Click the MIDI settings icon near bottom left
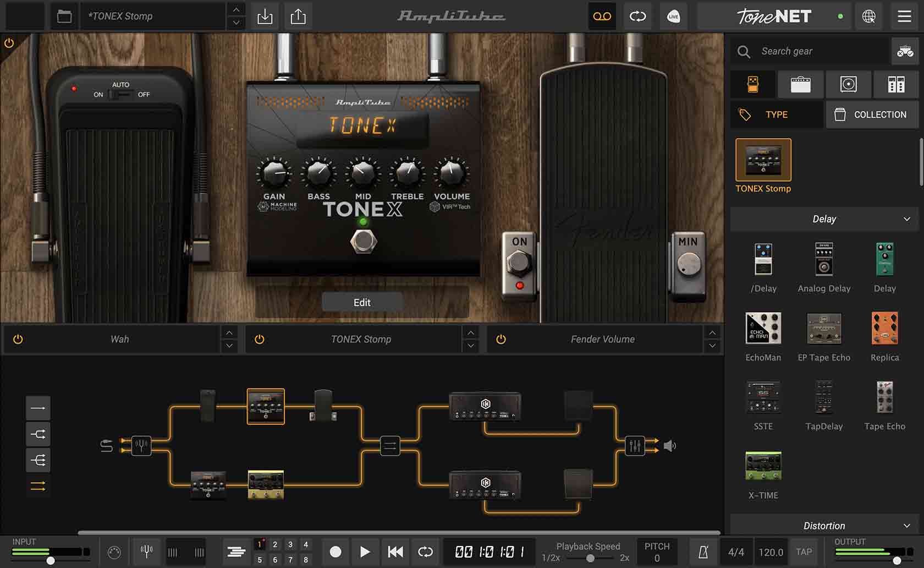This screenshot has height=568, width=924. [114, 552]
